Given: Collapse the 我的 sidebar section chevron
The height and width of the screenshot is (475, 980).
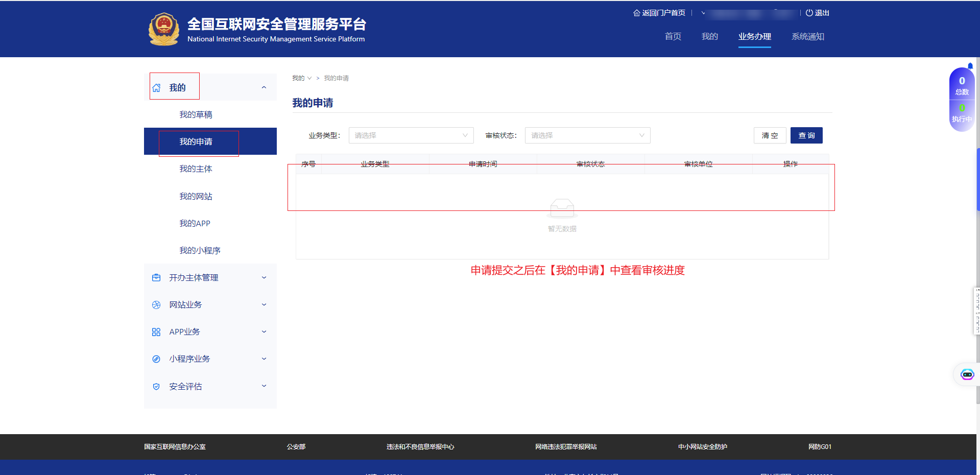Looking at the screenshot, I should coord(264,87).
